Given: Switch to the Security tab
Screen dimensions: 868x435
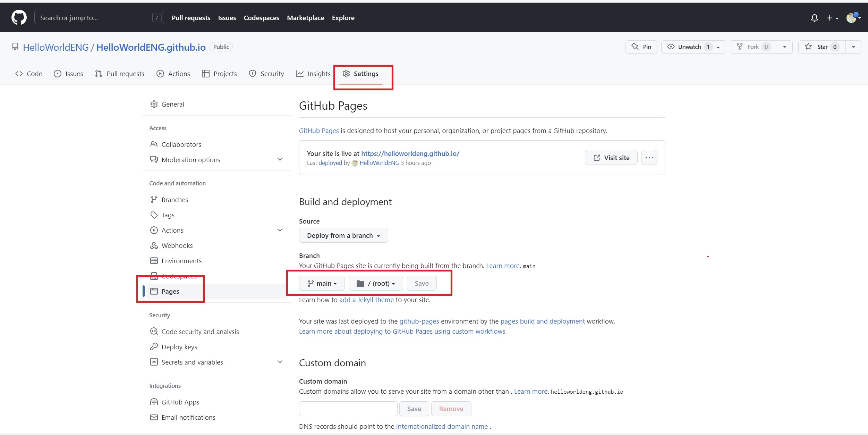Looking at the screenshot, I should (266, 74).
